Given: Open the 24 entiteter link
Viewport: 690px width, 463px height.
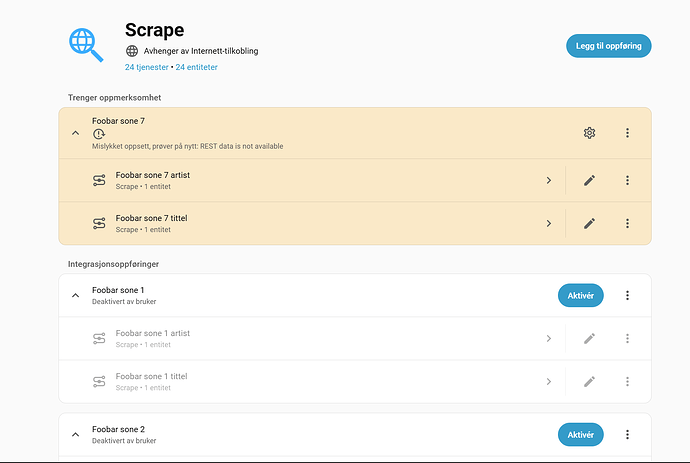Looking at the screenshot, I should coord(196,67).
